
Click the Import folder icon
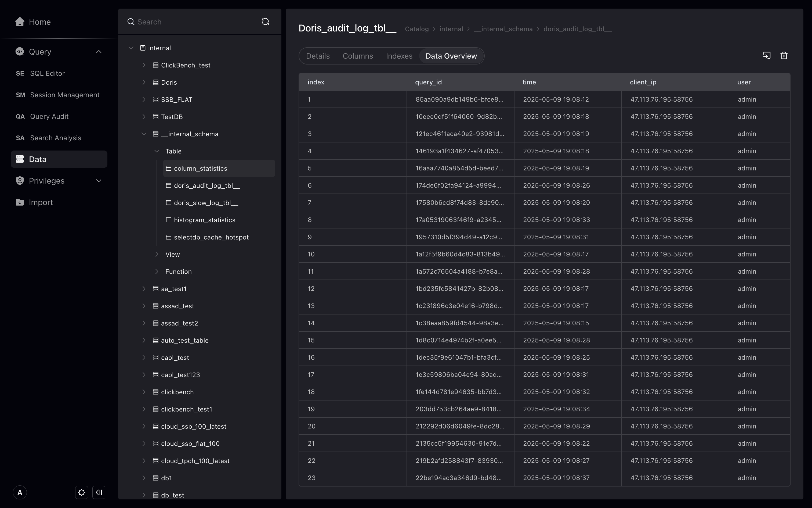[x=20, y=202]
